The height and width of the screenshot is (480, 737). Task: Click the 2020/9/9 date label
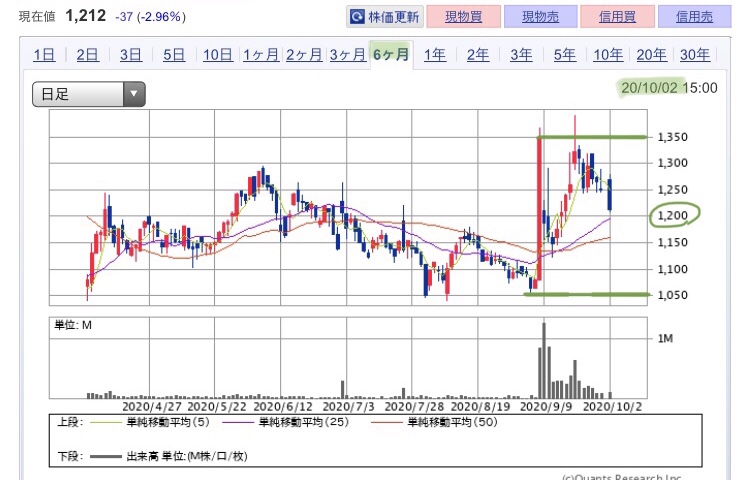click(x=546, y=406)
